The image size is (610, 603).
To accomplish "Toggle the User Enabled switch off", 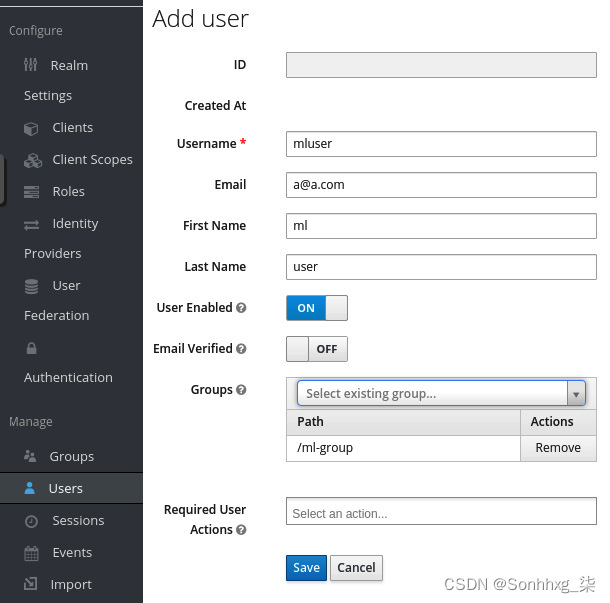I will (317, 308).
